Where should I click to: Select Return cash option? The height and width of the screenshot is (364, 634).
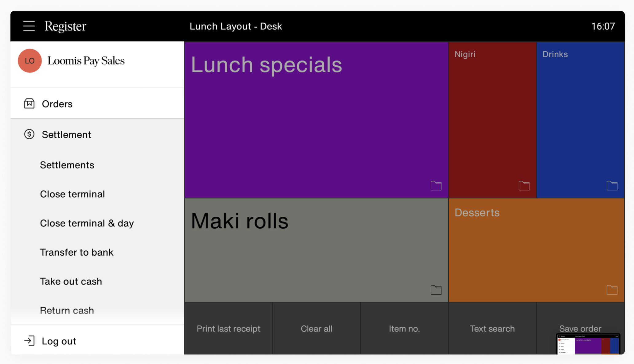point(67,310)
